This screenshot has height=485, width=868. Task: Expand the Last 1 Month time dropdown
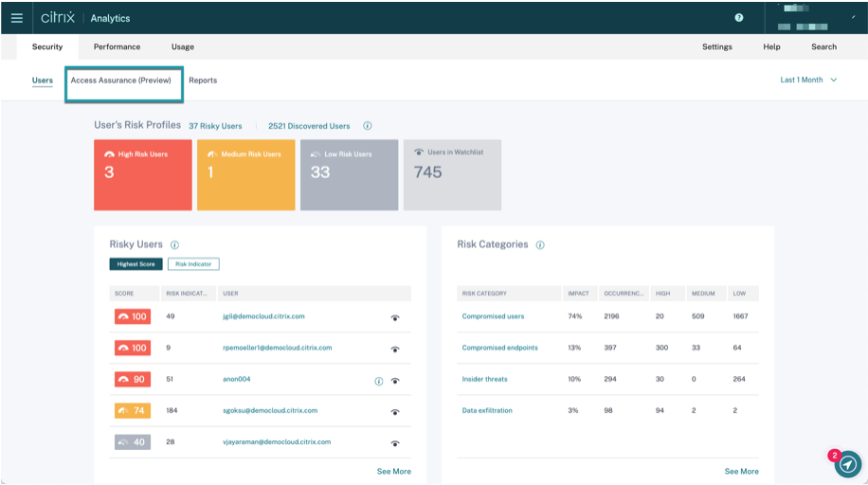click(x=808, y=81)
